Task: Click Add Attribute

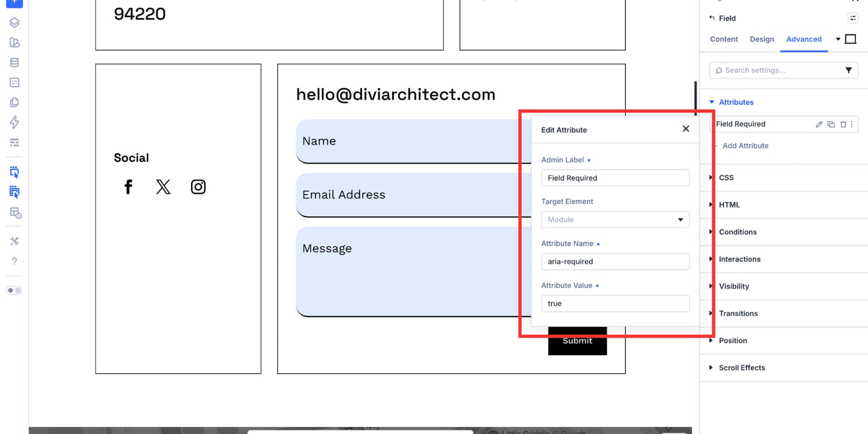Action: point(745,146)
